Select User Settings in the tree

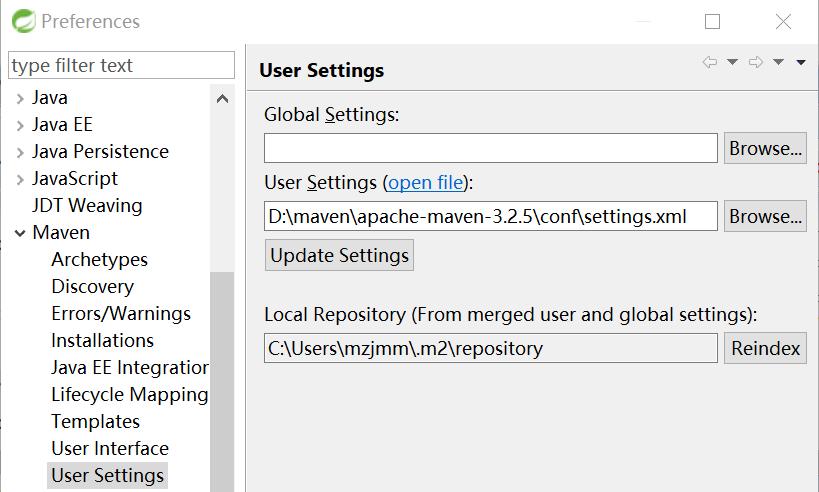(107, 476)
